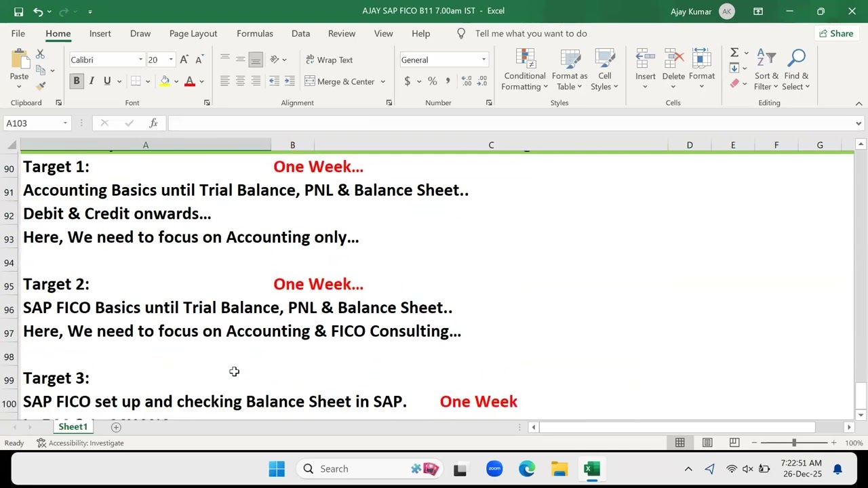Open the font color dropdown arrow
The height and width of the screenshot is (488, 868).
tap(201, 81)
